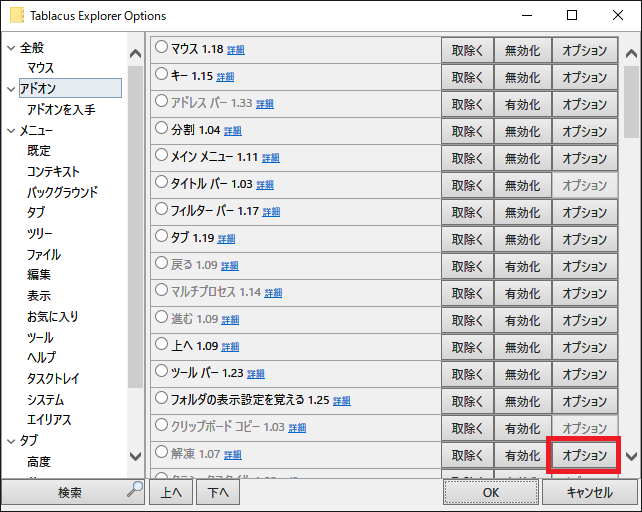Click the addon list scrollbar thumb
The width and height of the screenshot is (642, 512).
[x=631, y=102]
